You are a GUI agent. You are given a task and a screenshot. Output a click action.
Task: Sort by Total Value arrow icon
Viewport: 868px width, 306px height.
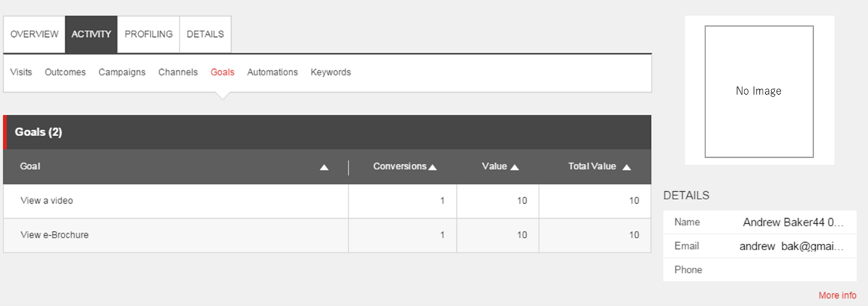click(x=626, y=167)
